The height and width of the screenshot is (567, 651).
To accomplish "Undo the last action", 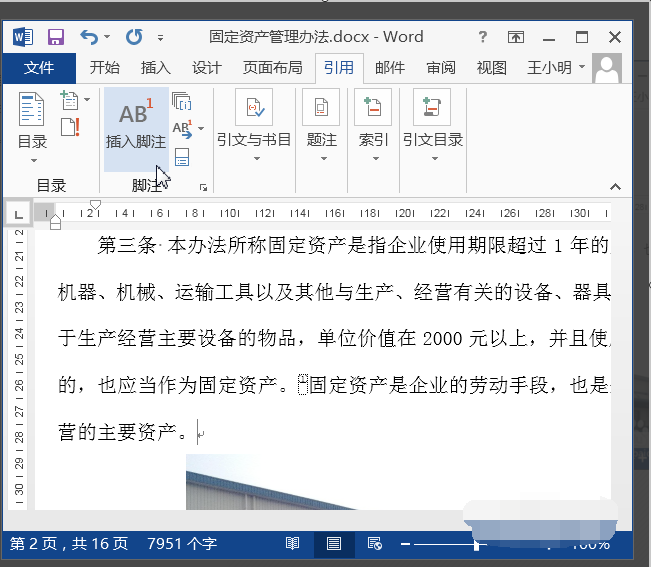I will tap(89, 37).
